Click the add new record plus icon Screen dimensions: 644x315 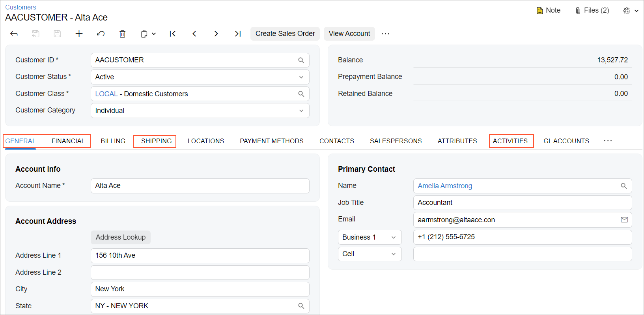click(x=79, y=34)
